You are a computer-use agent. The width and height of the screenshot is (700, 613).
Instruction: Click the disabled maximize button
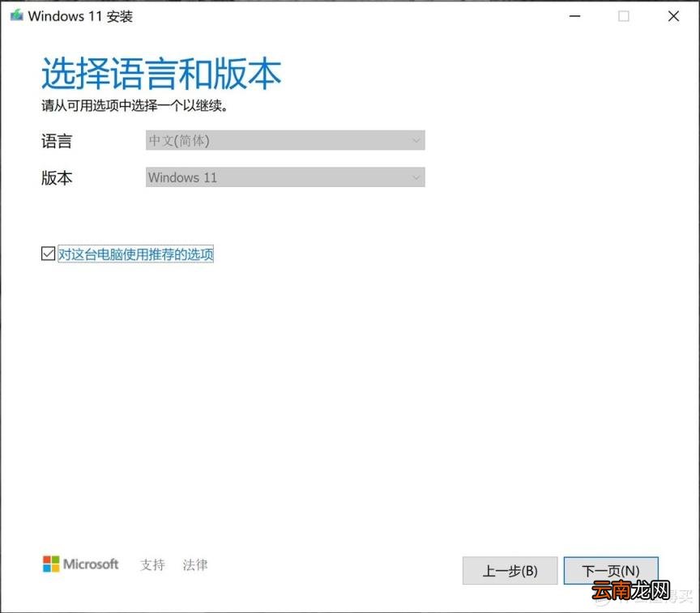point(624,16)
